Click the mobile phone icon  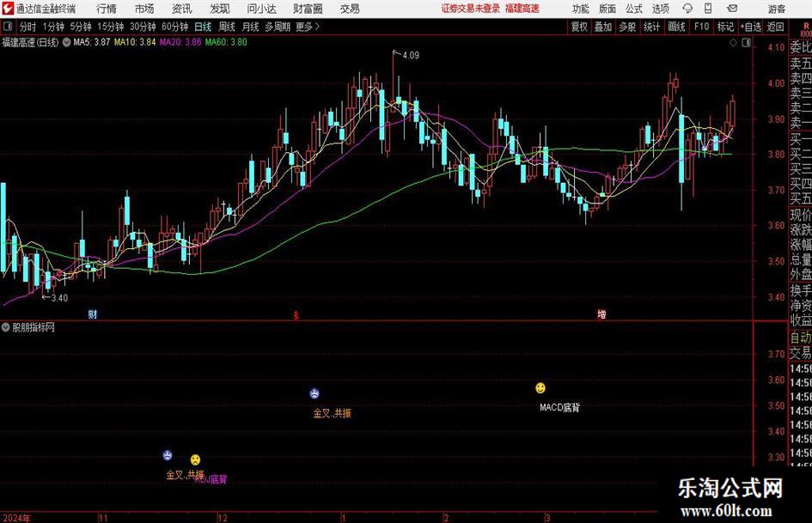tap(708, 9)
